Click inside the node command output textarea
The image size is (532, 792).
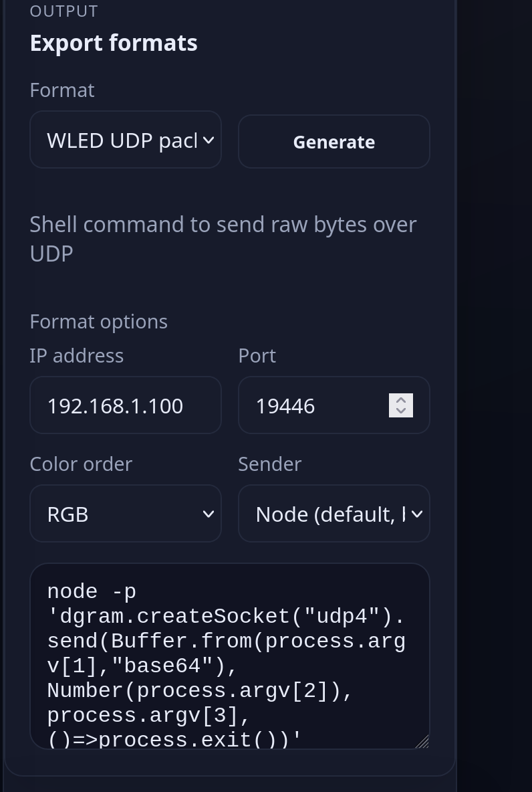pos(227,656)
